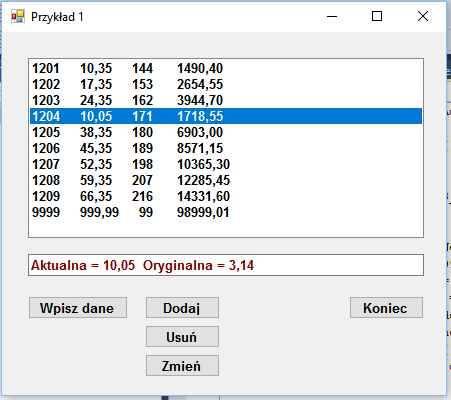Select list row starting with 1203
451x400 pixels.
[226, 100]
